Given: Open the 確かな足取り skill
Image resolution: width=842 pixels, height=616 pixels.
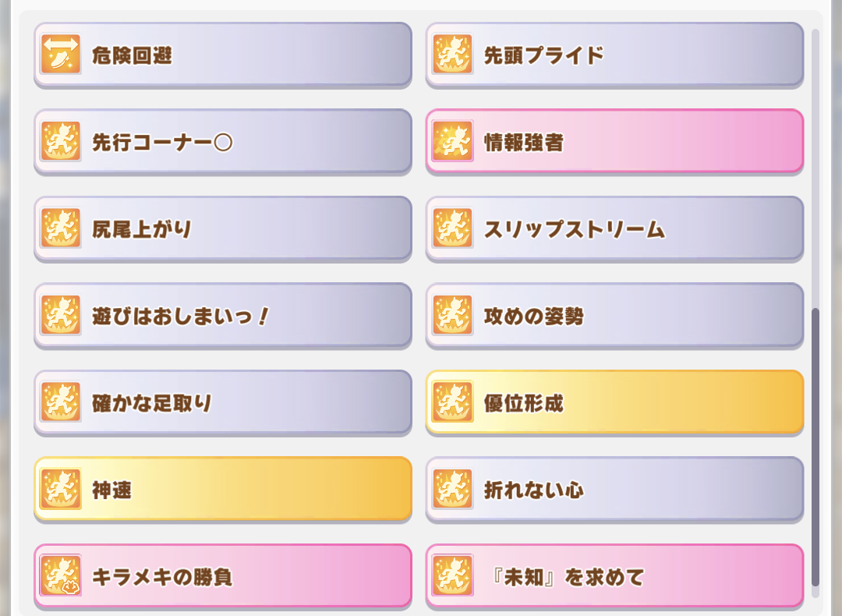Looking at the screenshot, I should point(223,403).
